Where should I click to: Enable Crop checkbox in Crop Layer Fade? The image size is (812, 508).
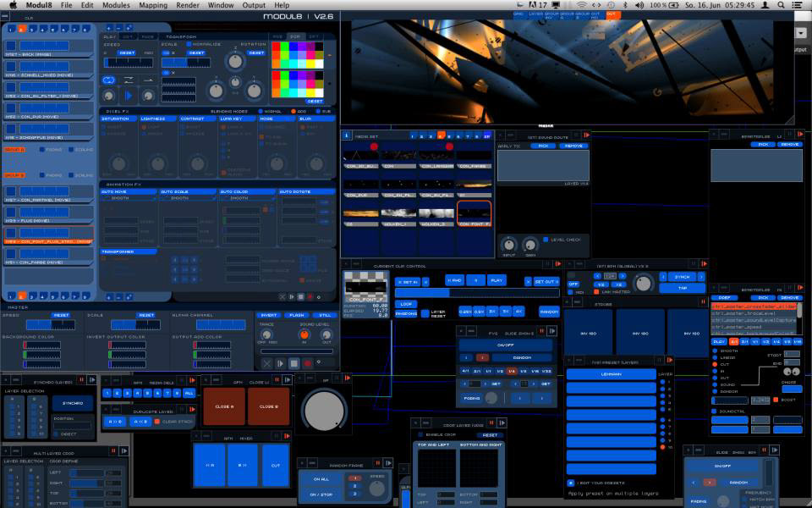coord(420,435)
